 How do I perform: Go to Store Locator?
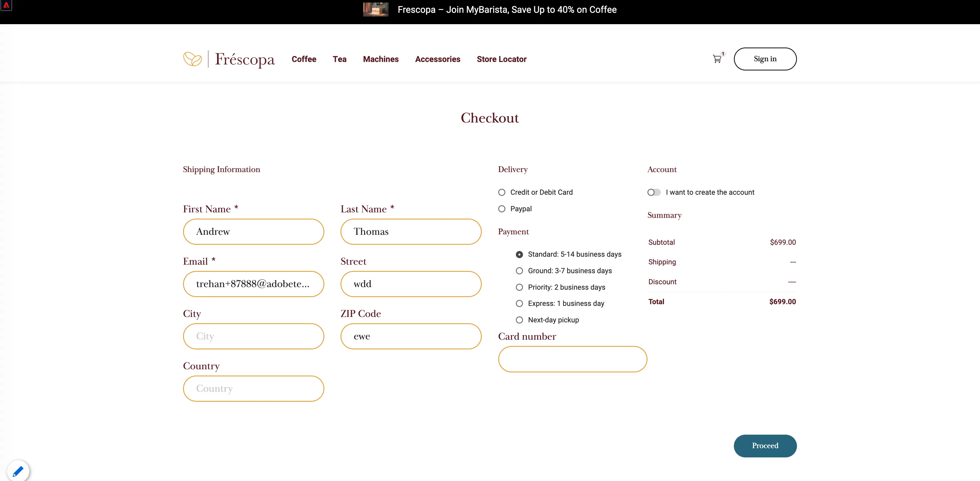(x=501, y=59)
